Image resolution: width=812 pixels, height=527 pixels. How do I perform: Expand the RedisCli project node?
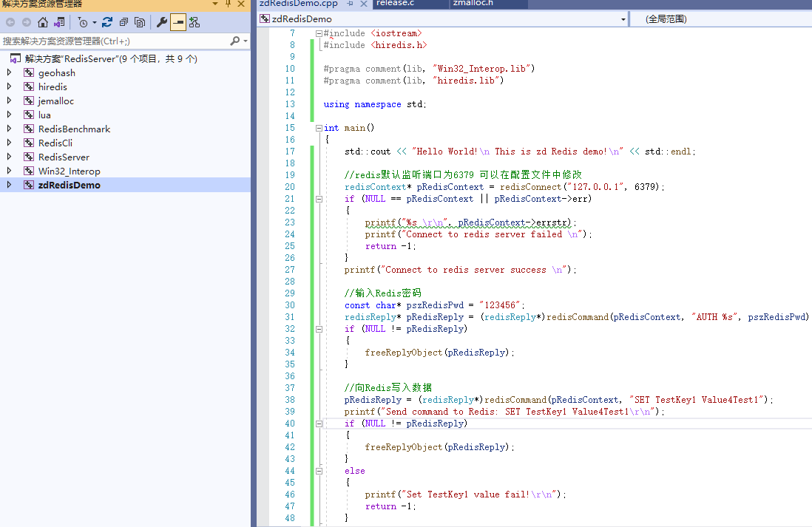tap(9, 143)
